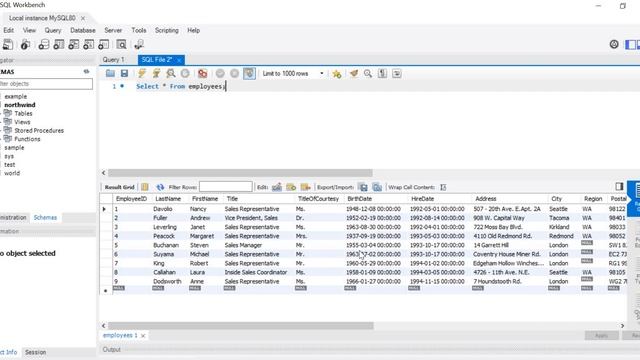
Task: Open the Scripting menu
Action: [x=167, y=30]
